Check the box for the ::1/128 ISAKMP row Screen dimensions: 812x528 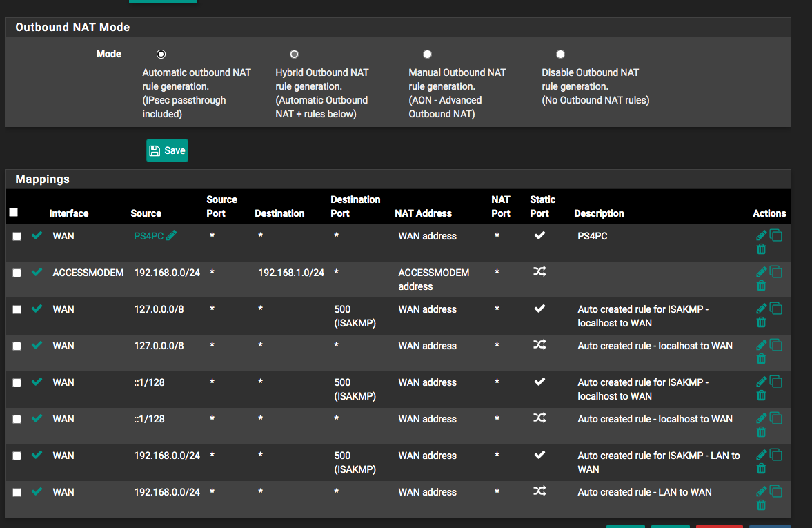[17, 382]
